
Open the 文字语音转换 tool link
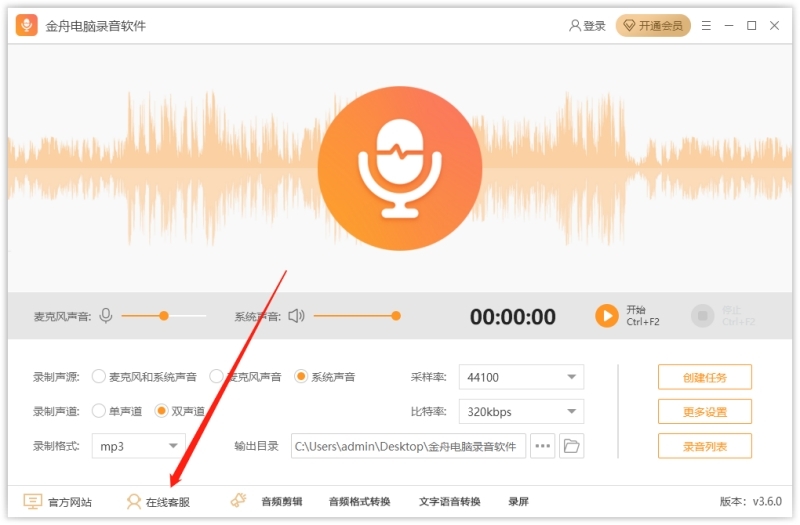click(x=449, y=502)
